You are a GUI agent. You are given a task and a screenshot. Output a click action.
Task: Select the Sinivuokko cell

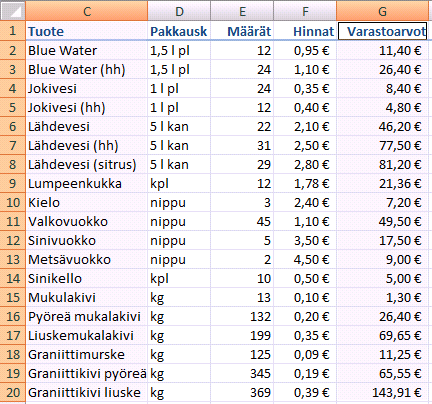coord(87,240)
